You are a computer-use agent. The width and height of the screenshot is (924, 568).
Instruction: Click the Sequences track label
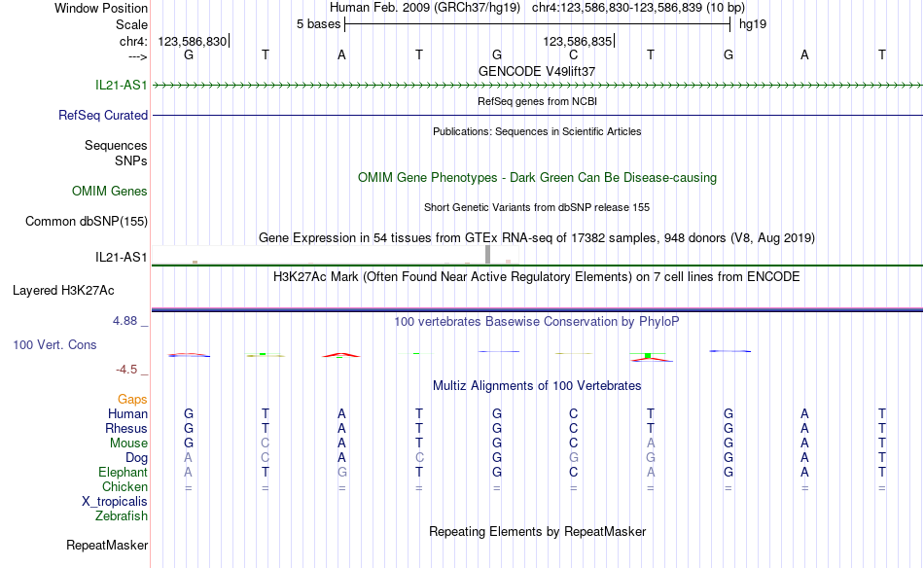coord(116,146)
